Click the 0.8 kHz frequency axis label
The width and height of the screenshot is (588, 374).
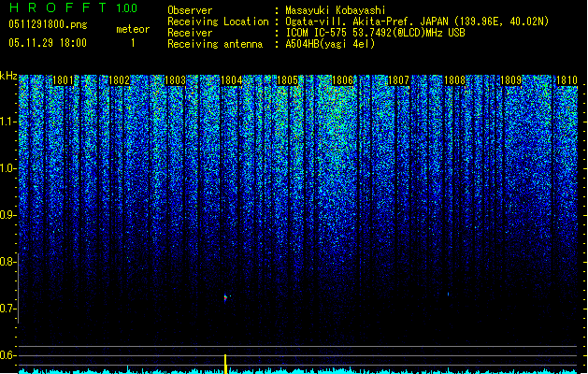[x=8, y=262]
